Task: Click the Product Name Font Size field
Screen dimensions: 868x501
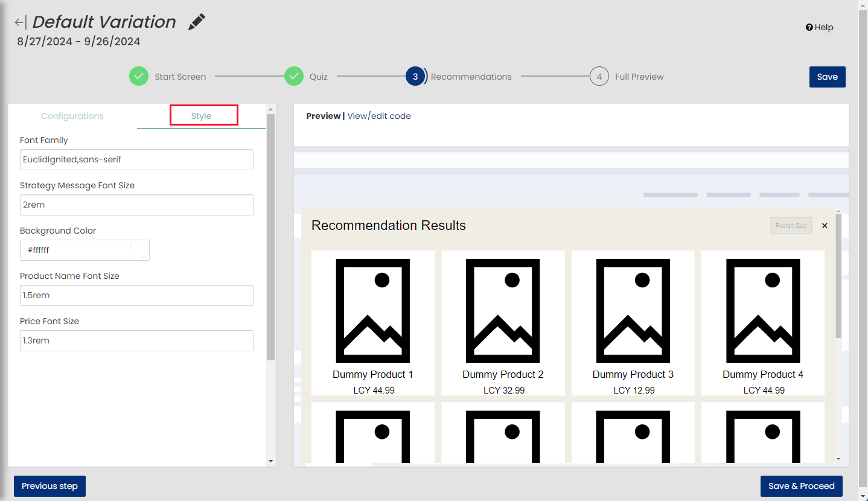Action: 136,295
